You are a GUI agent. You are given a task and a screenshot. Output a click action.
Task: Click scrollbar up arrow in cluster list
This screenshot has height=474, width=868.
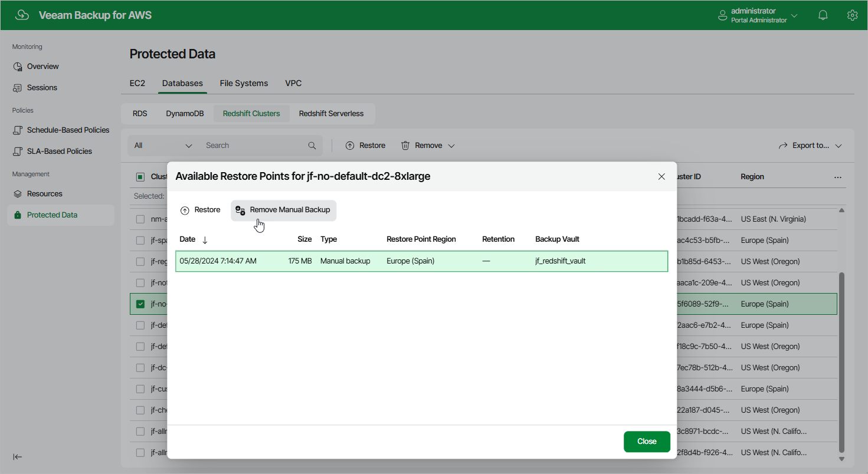point(841,210)
